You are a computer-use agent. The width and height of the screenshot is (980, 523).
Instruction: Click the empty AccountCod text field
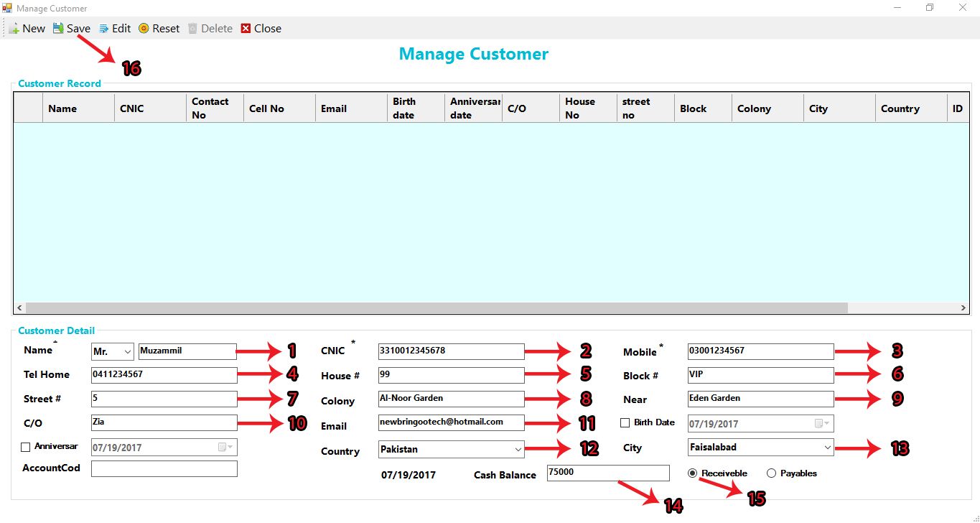coord(164,469)
